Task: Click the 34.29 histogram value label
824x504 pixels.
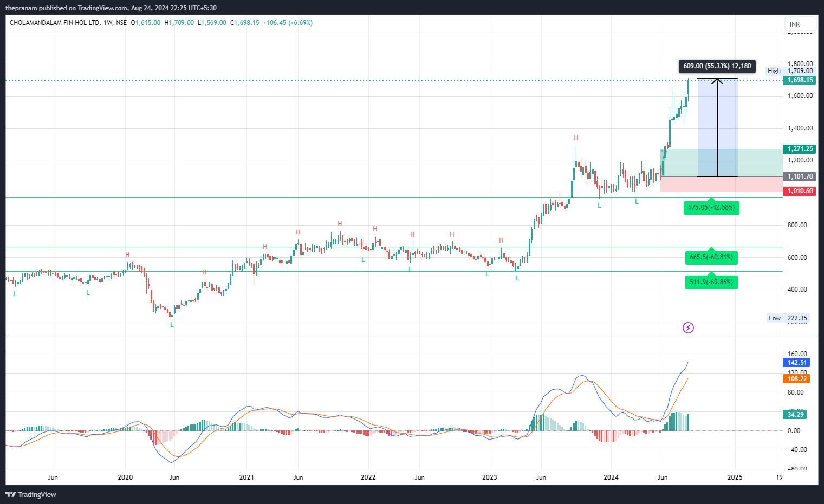Action: pos(795,415)
